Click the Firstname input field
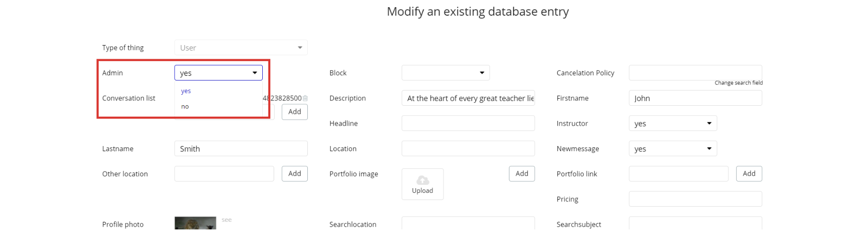 pyautogui.click(x=695, y=98)
